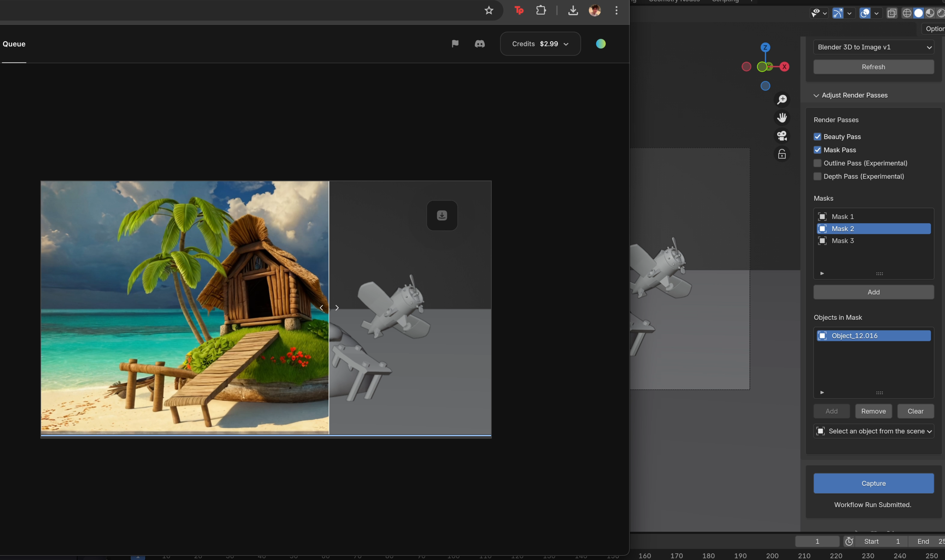945x560 pixels.
Task: Click the pan view hand icon
Action: [782, 117]
